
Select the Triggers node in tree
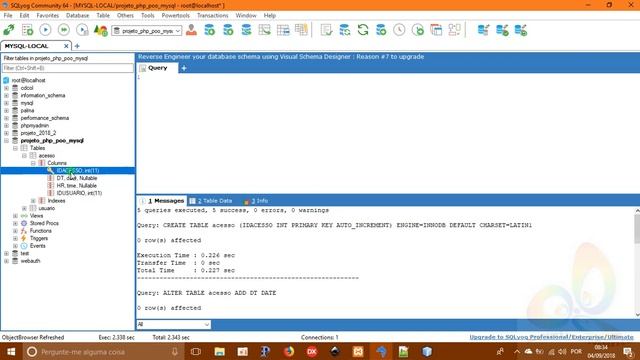39,238
